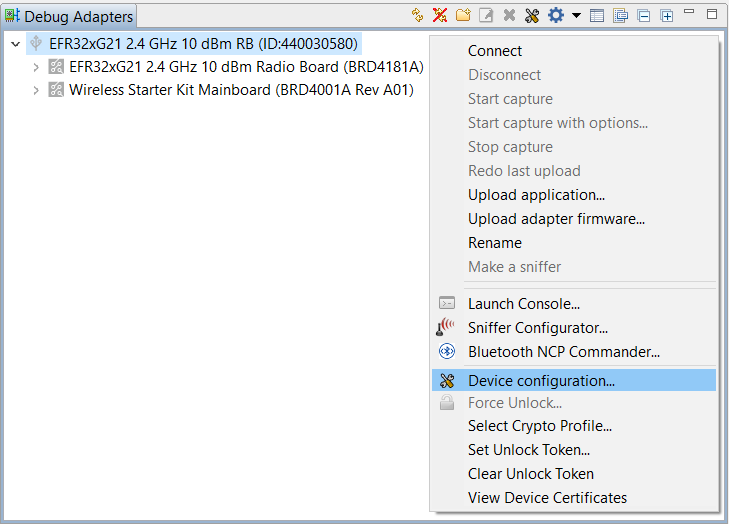This screenshot has width=729, height=524.
Task: Click the disconnect adapter toolbar icon
Action: pyautogui.click(x=440, y=15)
